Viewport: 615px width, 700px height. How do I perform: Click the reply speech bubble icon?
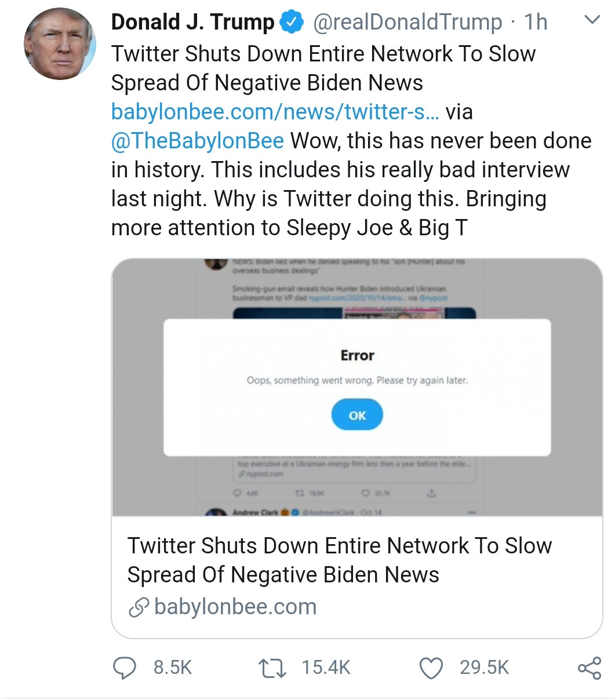pos(123,668)
